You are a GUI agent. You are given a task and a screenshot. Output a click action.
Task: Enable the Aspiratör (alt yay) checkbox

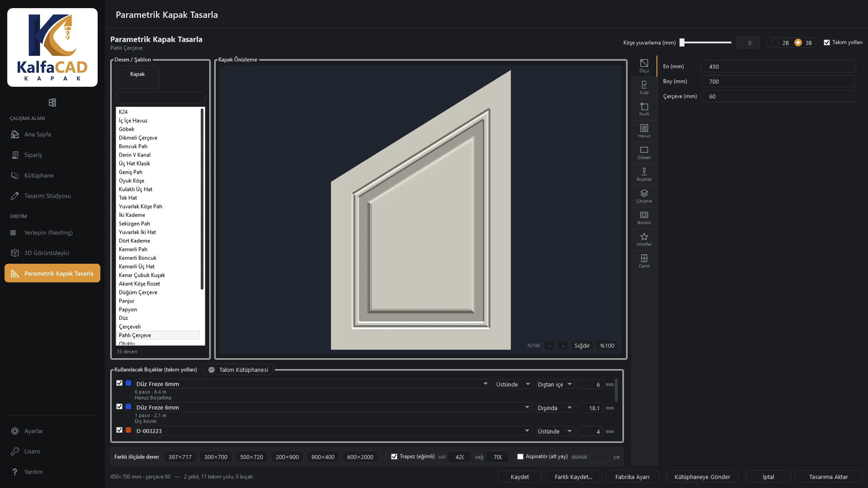pyautogui.click(x=520, y=456)
